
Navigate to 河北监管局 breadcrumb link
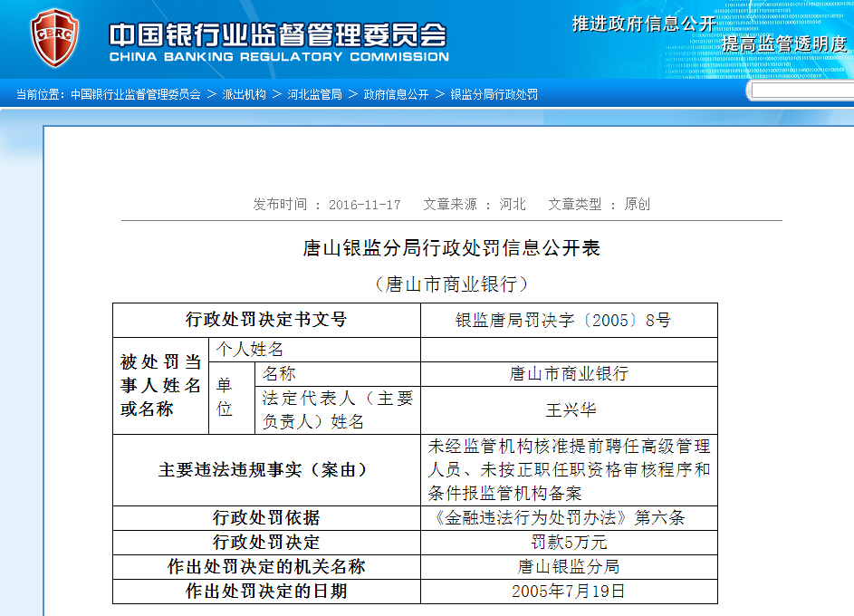[x=315, y=95]
